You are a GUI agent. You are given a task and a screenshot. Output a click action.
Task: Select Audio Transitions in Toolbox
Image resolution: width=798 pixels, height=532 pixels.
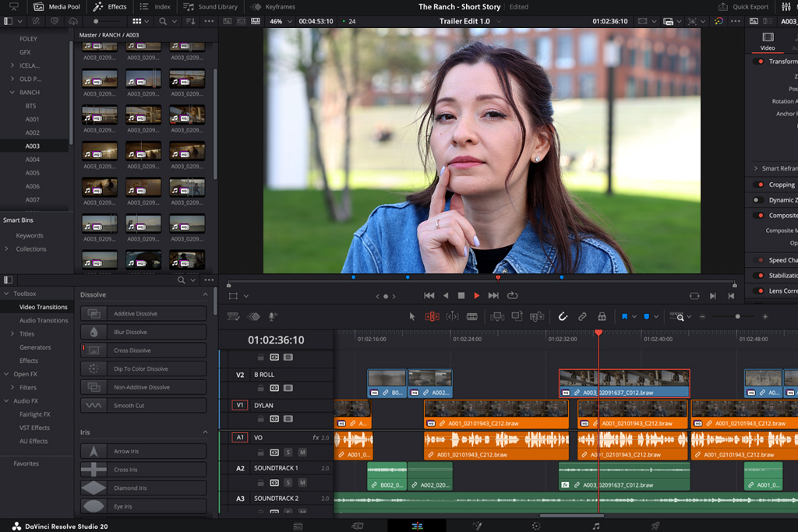click(44, 320)
